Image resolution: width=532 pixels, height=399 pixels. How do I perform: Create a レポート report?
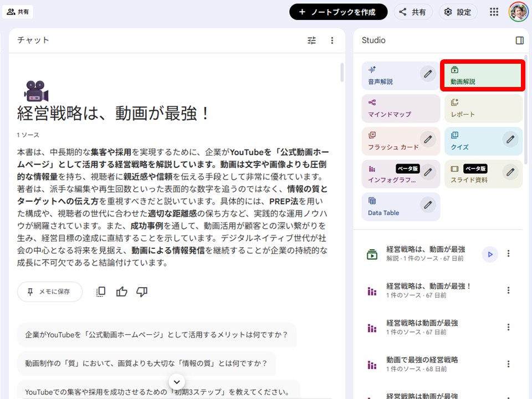(483, 109)
